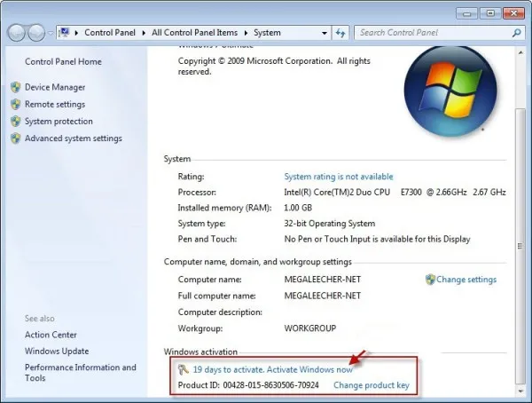532x403 pixels.
Task: Click shield icon beside Advanced system settings
Action: (x=16, y=138)
